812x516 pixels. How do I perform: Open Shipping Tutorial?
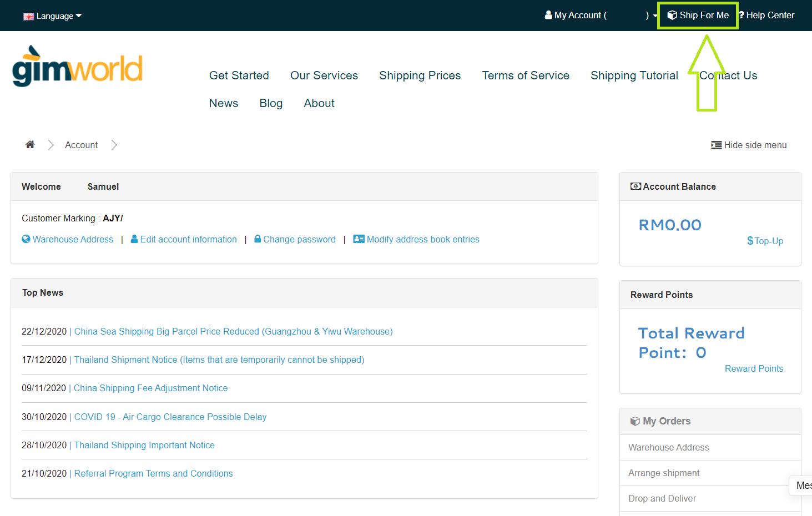634,75
